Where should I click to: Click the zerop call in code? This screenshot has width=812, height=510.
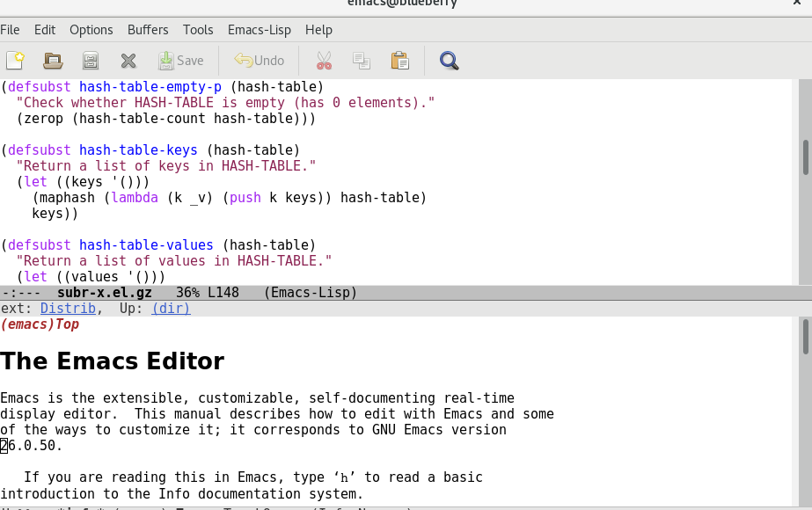point(43,119)
